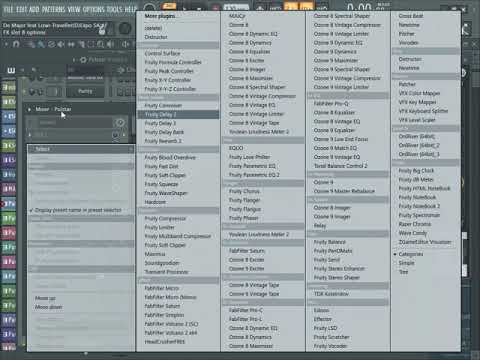Select Fruity Formula Controller plugin

[173, 62]
